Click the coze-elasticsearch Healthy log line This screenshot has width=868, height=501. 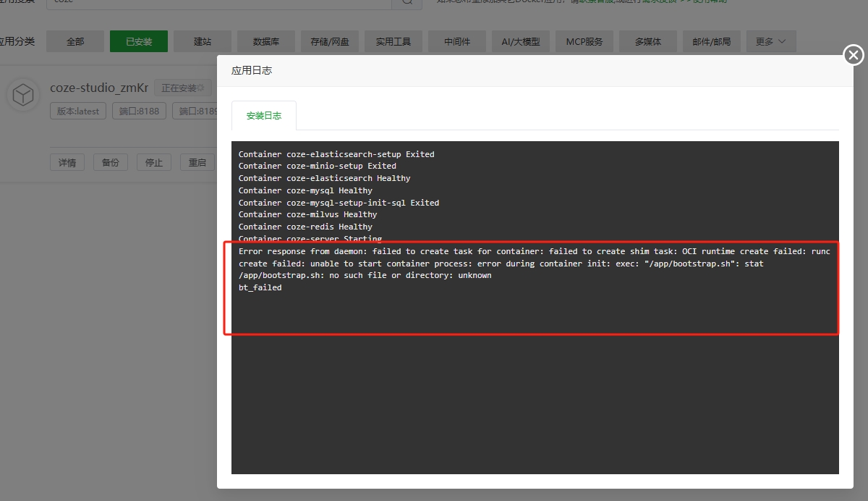tap(325, 178)
